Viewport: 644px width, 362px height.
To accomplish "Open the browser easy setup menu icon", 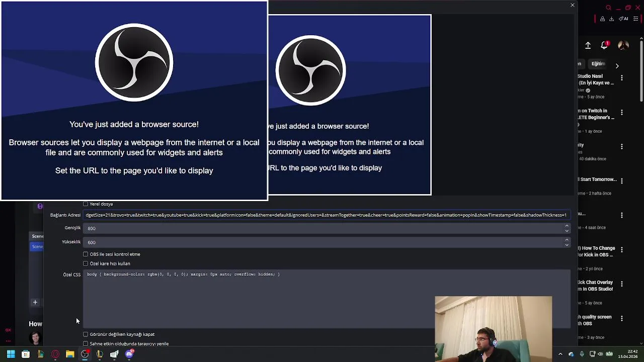I will 636,19.
